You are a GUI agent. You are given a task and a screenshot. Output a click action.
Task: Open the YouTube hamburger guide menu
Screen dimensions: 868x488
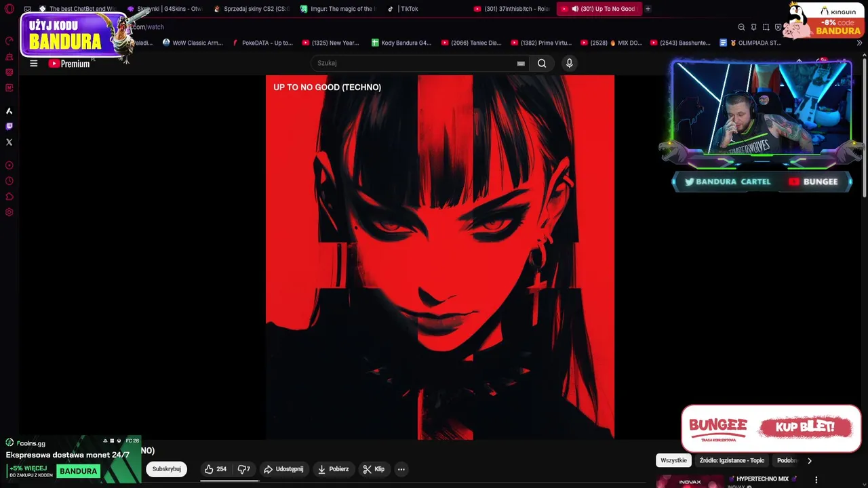click(33, 63)
